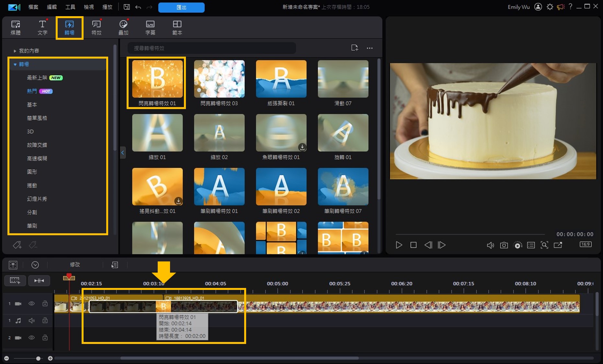Viewport: 603px width, 364px height.
Task: Select the 紙張撕裂 01 transition thumbnail
Action: click(281, 79)
